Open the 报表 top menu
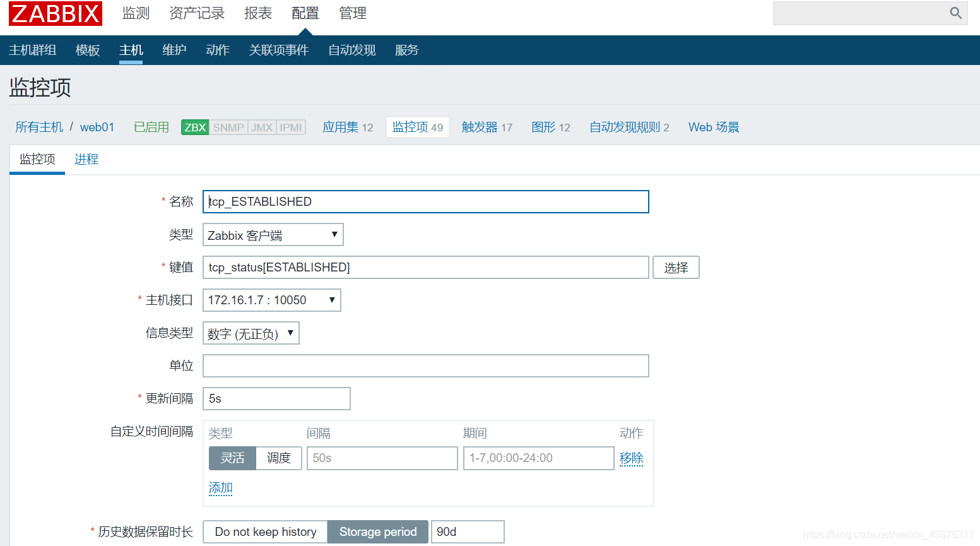This screenshot has width=980, height=546. [x=258, y=13]
